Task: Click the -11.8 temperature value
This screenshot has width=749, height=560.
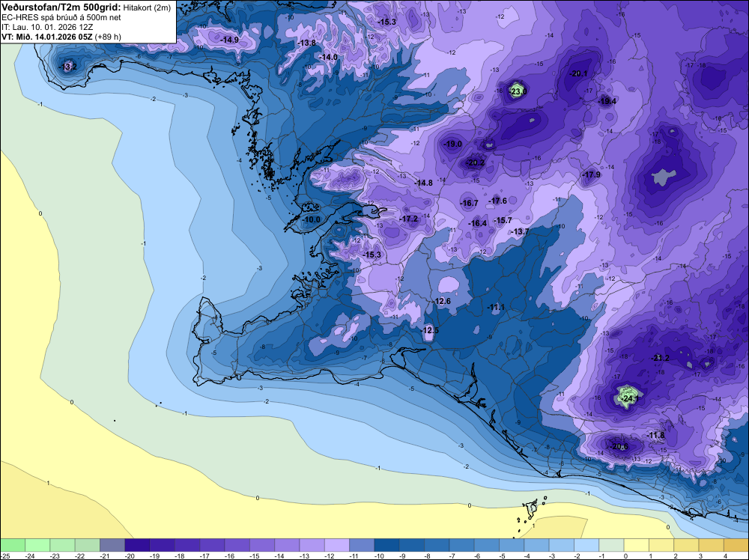Action: (656, 436)
